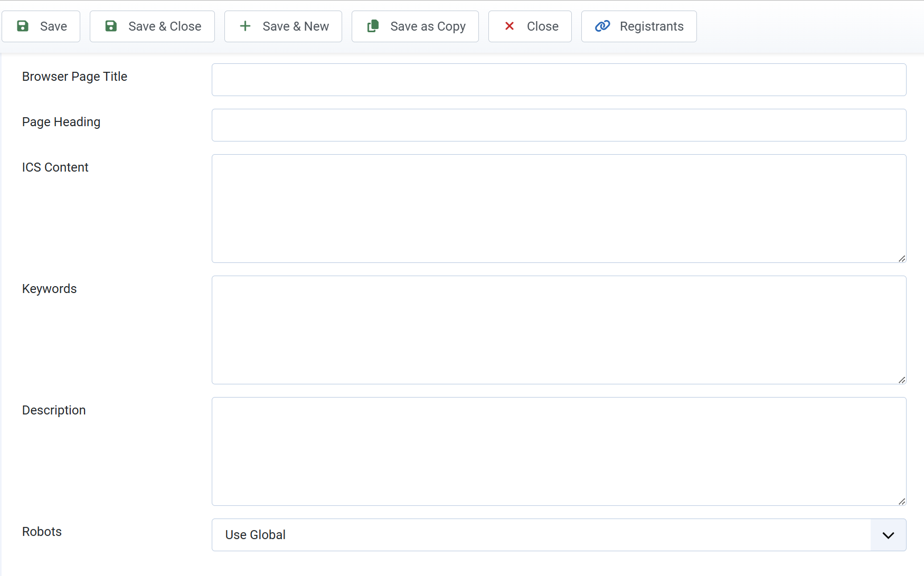924x576 pixels.
Task: Click the Save as Copy button
Action: (x=415, y=26)
